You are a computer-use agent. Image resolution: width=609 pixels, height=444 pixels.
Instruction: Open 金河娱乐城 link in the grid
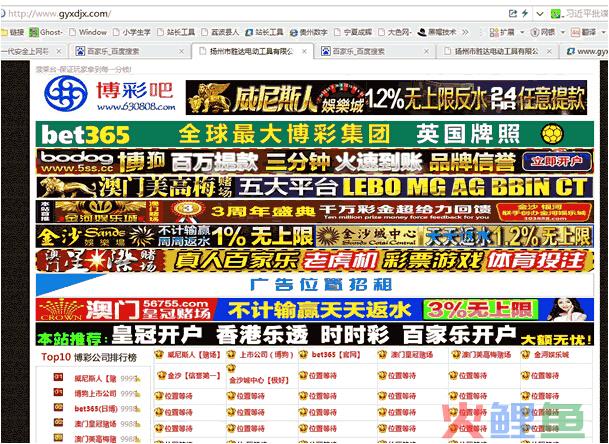(551, 354)
